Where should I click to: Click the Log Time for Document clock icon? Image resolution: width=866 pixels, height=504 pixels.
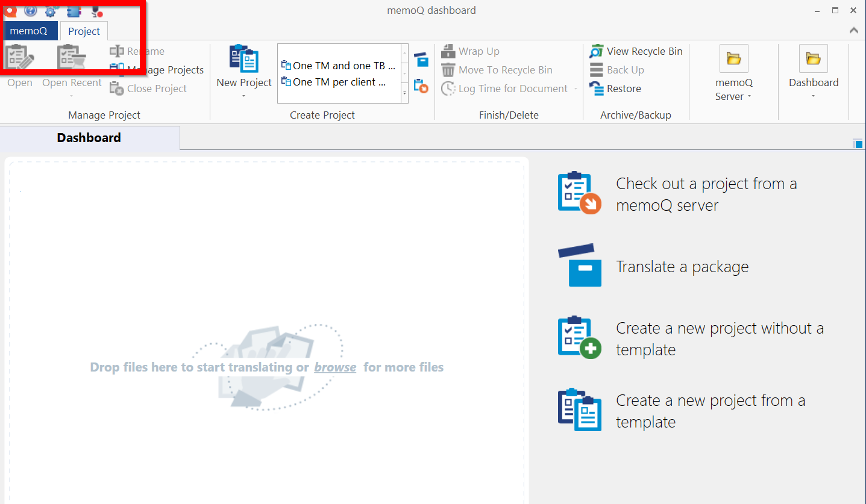coord(448,89)
